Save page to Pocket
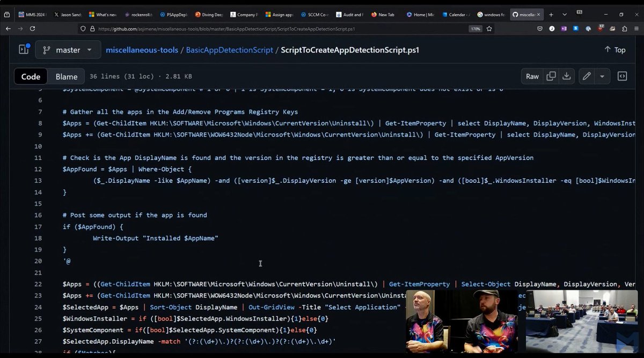 [x=540, y=28]
